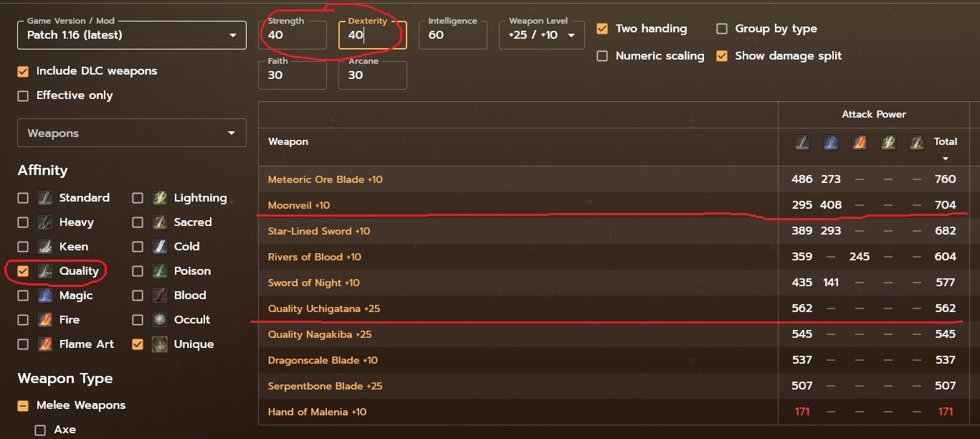
Task: Check the Cold affinity checkbox
Action: coord(138,247)
